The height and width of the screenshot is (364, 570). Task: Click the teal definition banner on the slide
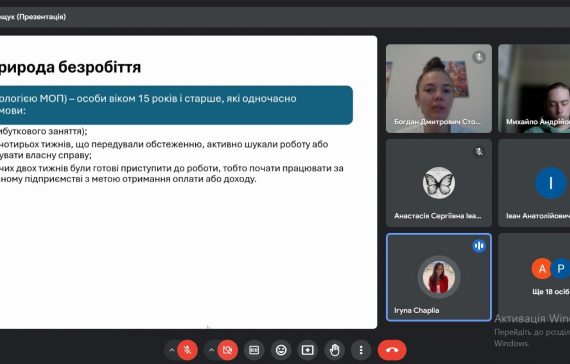tap(176, 105)
